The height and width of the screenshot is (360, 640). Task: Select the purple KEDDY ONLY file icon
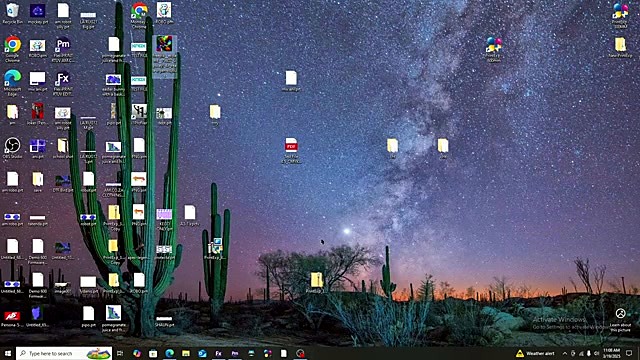[x=164, y=219]
